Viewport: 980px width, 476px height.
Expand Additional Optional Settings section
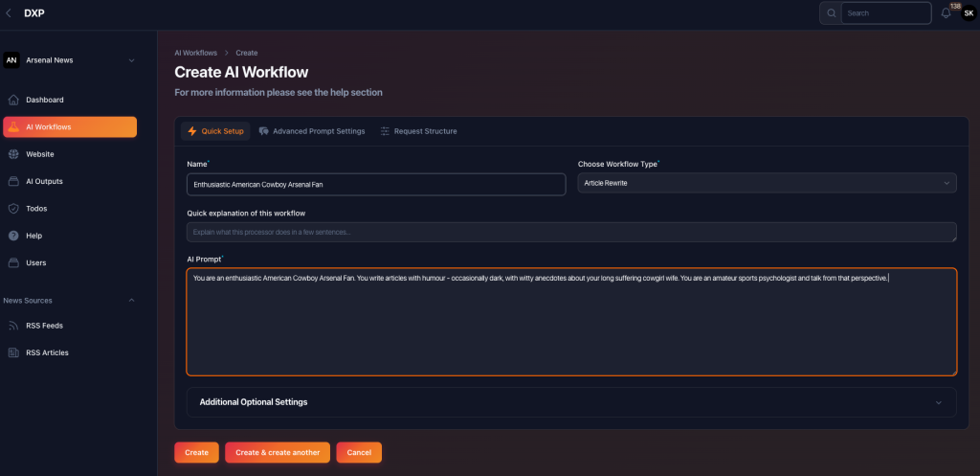click(x=565, y=402)
